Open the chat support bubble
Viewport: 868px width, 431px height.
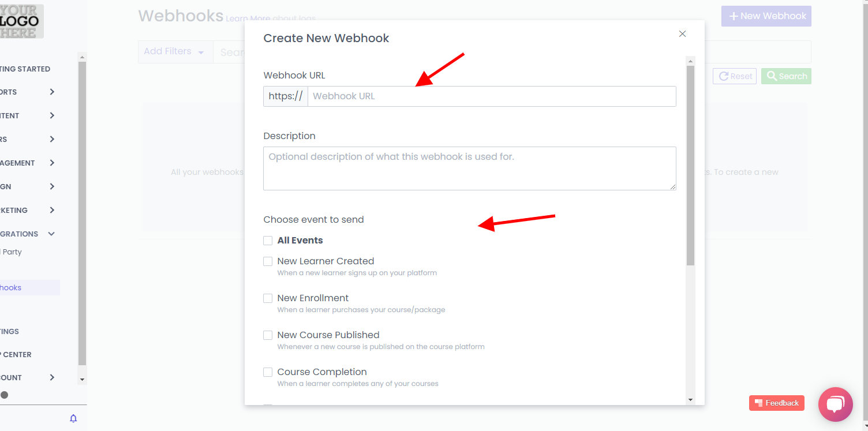tap(835, 404)
